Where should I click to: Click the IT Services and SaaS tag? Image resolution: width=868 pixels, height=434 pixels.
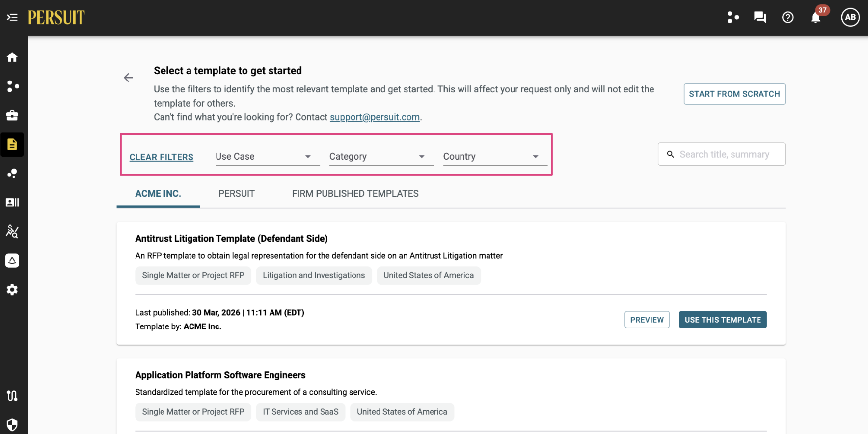coord(300,412)
